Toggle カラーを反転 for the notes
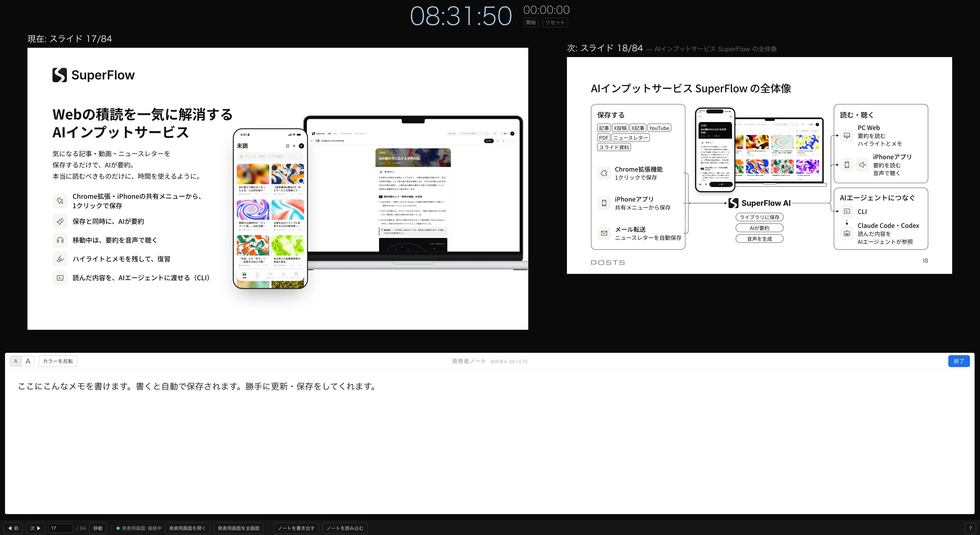Image resolution: width=980 pixels, height=535 pixels. point(58,361)
